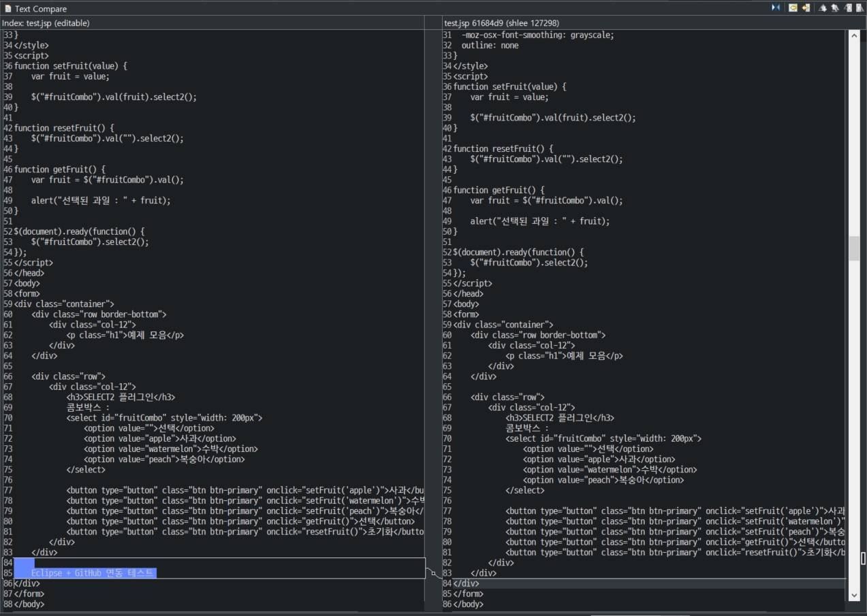
Task: Click the 'watermelon' option line in left pane
Action: 171,449
